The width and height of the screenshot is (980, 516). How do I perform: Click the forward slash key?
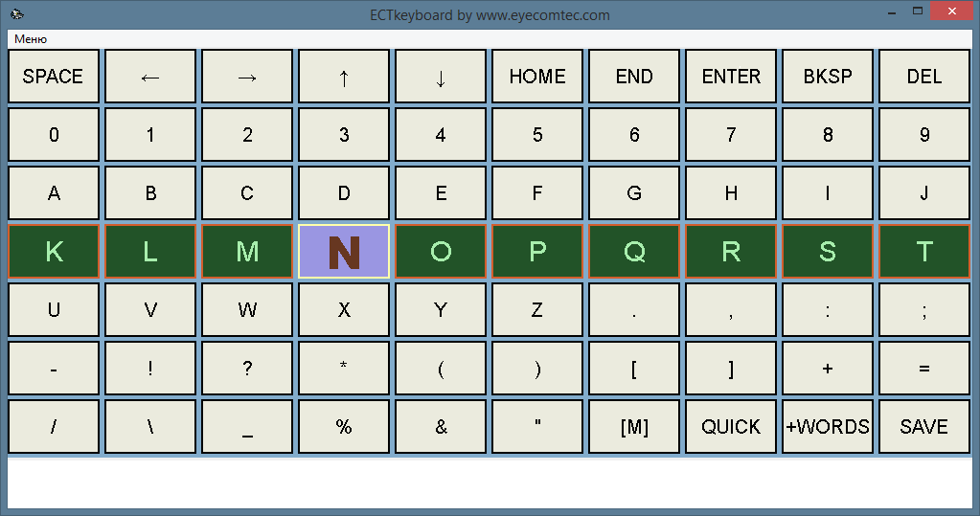(54, 427)
